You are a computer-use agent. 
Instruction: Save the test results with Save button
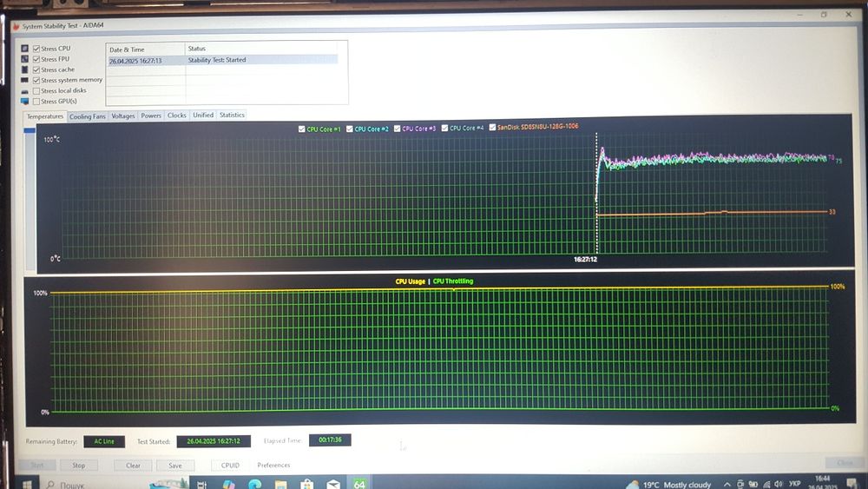pyautogui.click(x=175, y=466)
